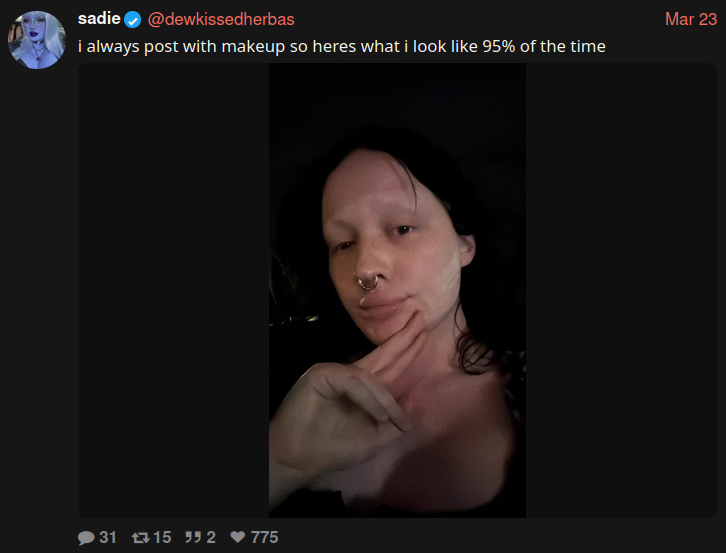Open the Mar 23 post date link
The image size is (726, 553).
pos(691,19)
